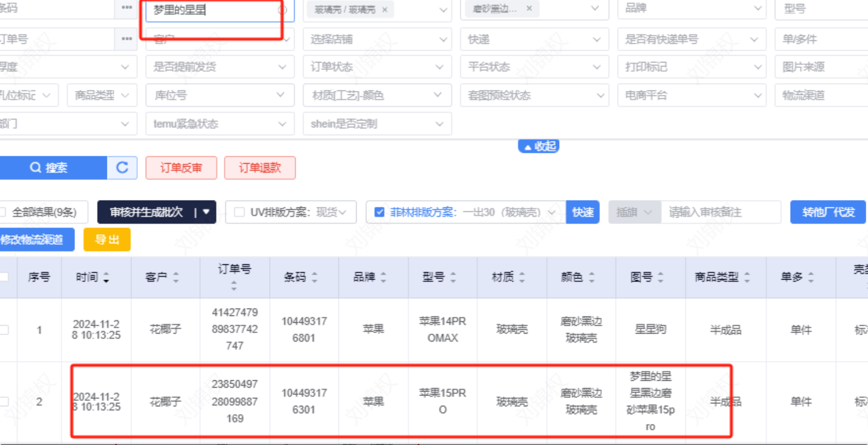Open the arrow menu on 审核并生成批次

click(x=206, y=212)
